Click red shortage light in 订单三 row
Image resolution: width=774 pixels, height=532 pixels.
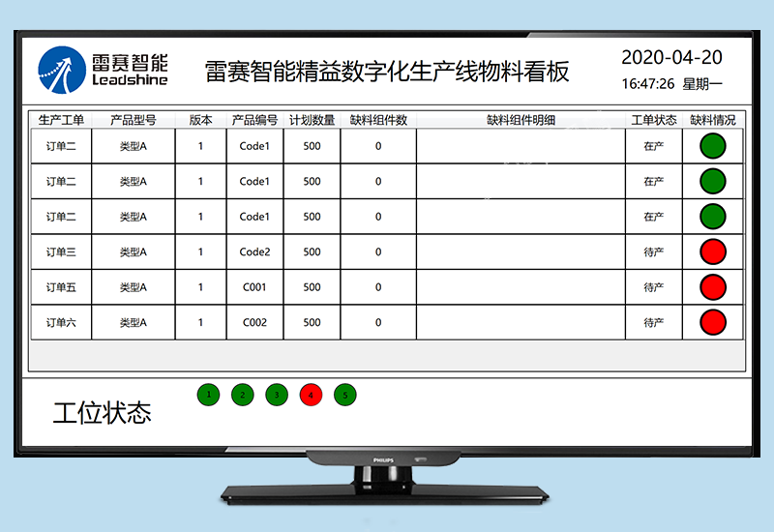(x=712, y=252)
